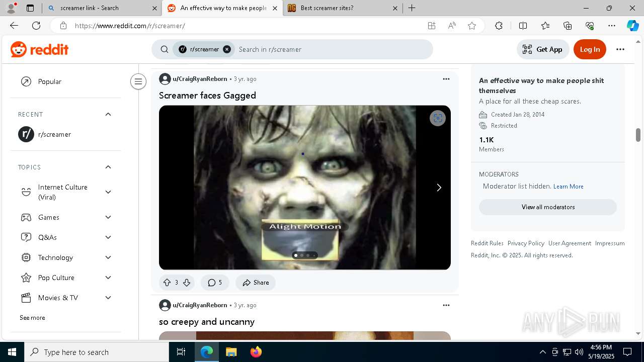644x362 pixels.
Task: Open Edge Settings and more menu
Action: coord(612,26)
